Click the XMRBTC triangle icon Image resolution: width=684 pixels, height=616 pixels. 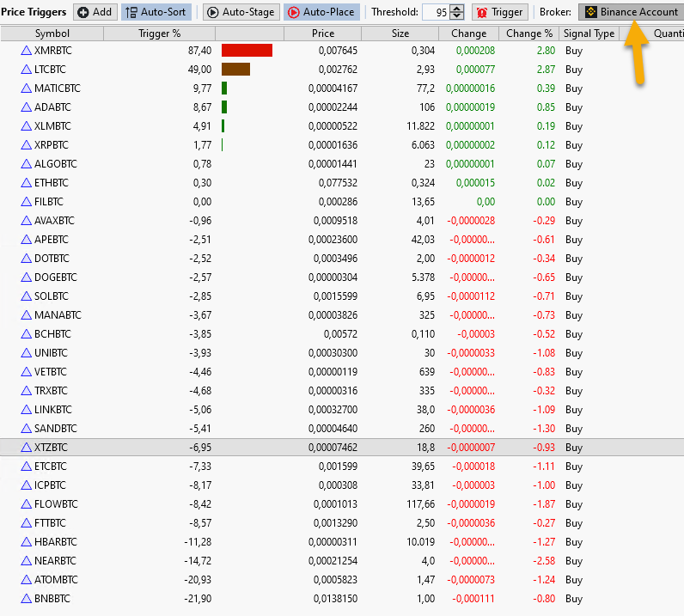click(x=26, y=51)
